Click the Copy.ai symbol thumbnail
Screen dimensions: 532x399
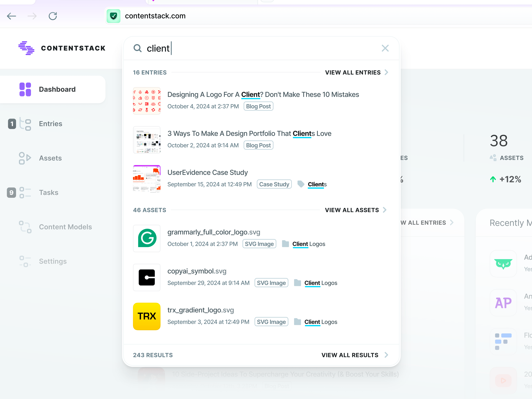coord(147,277)
